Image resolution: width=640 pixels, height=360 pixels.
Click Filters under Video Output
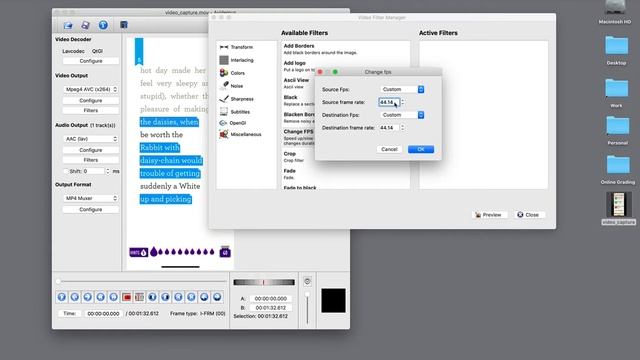pos(91,110)
